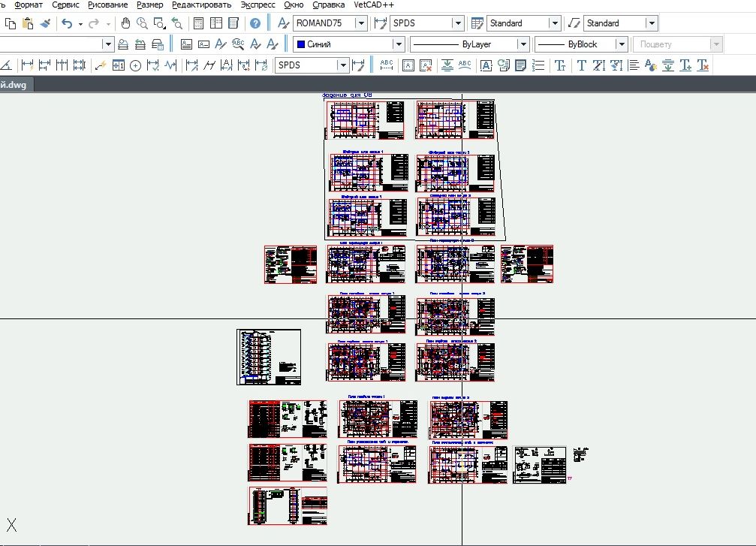Click the Text Mask icon (A in box)
756x546 pixels.
pyautogui.click(x=408, y=65)
